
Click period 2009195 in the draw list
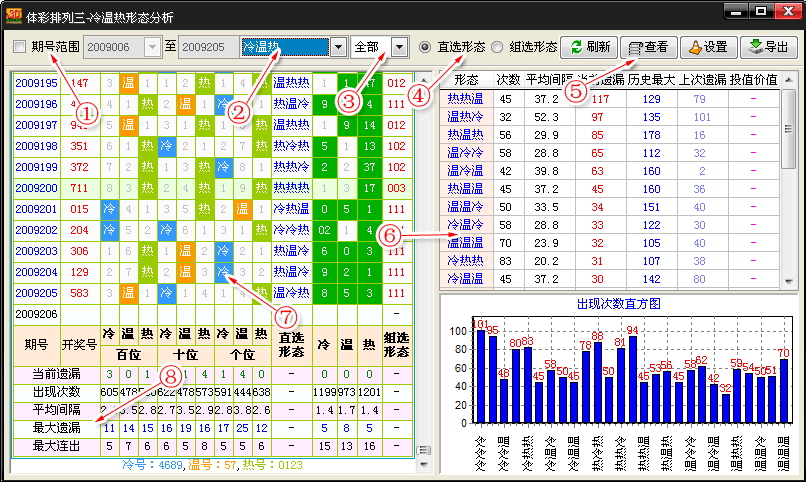(36, 83)
